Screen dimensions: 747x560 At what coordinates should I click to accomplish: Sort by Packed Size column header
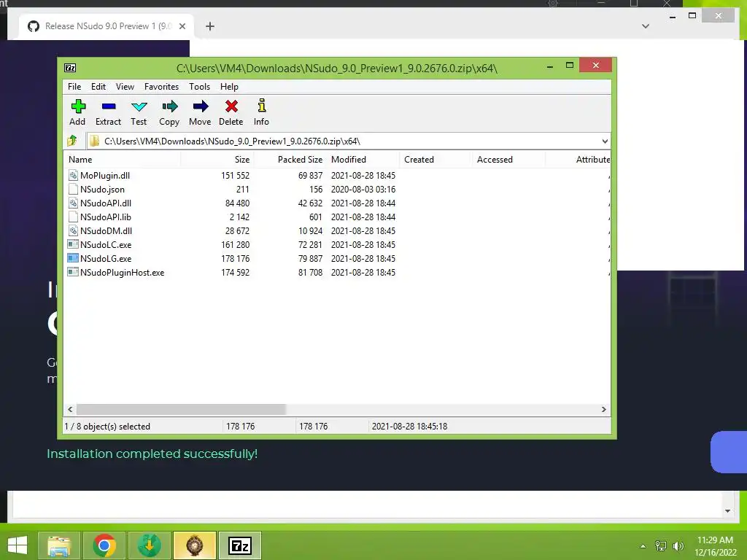290,160
